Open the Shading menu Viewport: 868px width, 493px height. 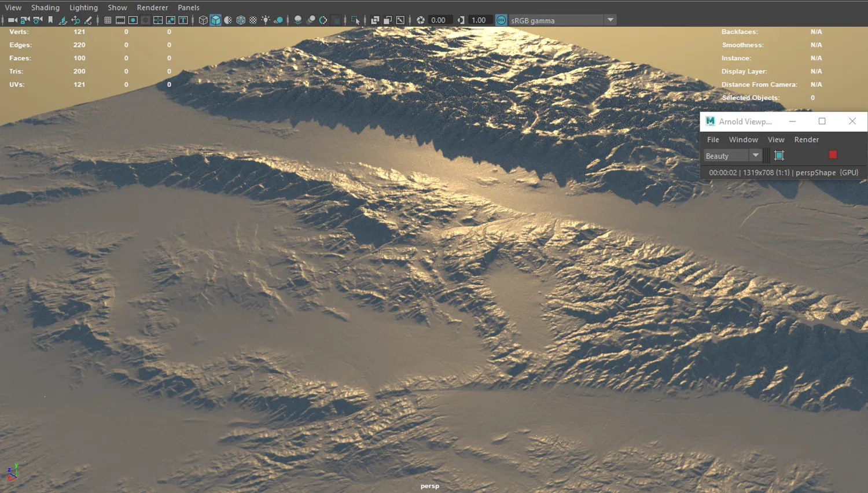45,8
